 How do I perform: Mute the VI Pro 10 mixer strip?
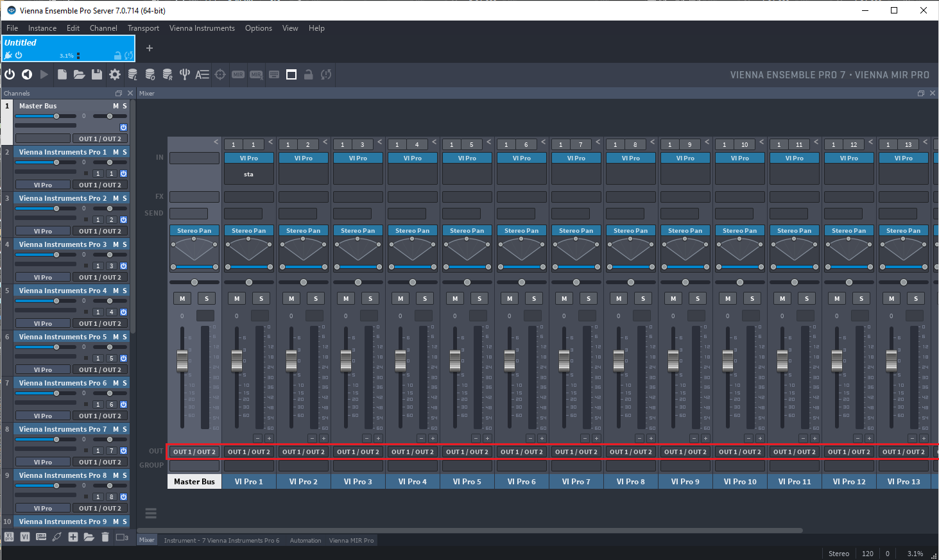tap(728, 298)
